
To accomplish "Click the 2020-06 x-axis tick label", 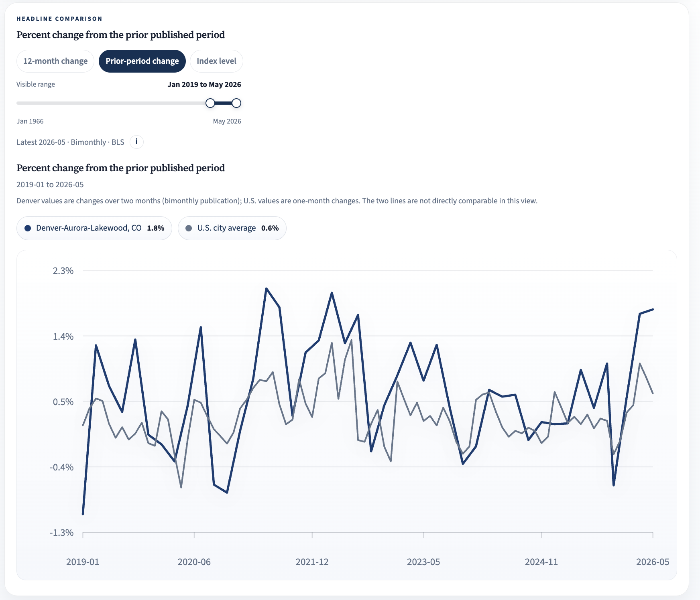I will click(x=194, y=562).
